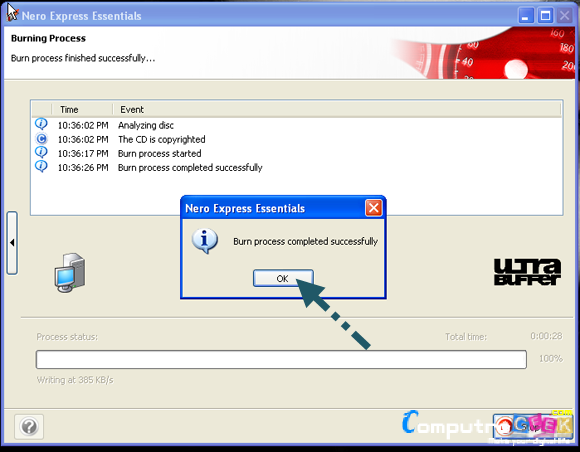The image size is (580, 452).
Task: Click the dialog message 'Burn process completed successfully'
Action: point(305,242)
